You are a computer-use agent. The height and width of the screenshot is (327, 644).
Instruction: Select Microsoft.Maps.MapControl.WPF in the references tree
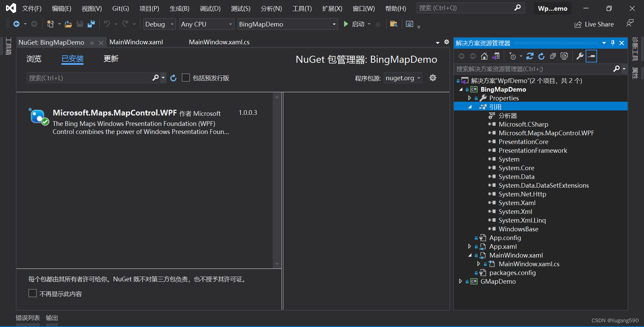[x=546, y=133]
